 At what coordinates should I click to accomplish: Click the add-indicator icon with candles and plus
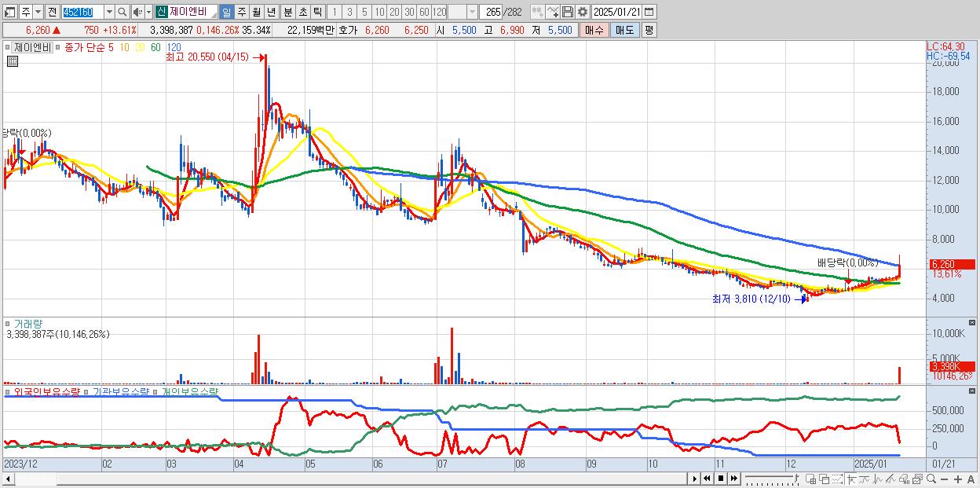point(537,12)
